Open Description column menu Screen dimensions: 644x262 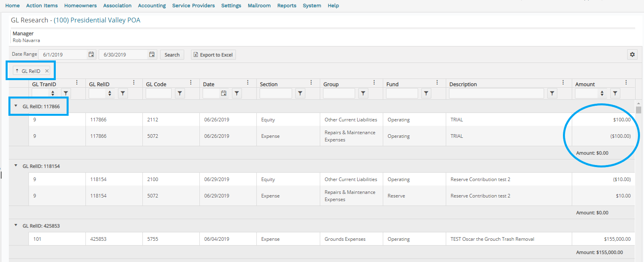[563, 83]
